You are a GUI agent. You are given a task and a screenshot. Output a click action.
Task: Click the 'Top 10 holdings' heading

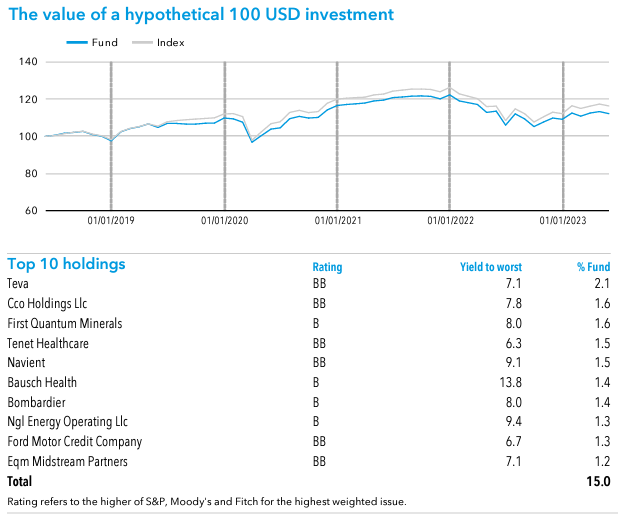click(66, 264)
